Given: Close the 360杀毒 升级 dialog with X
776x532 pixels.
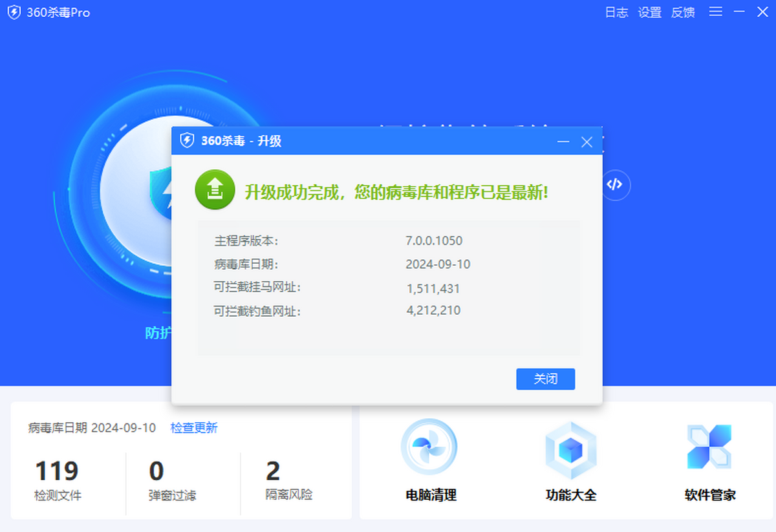Looking at the screenshot, I should 587,142.
